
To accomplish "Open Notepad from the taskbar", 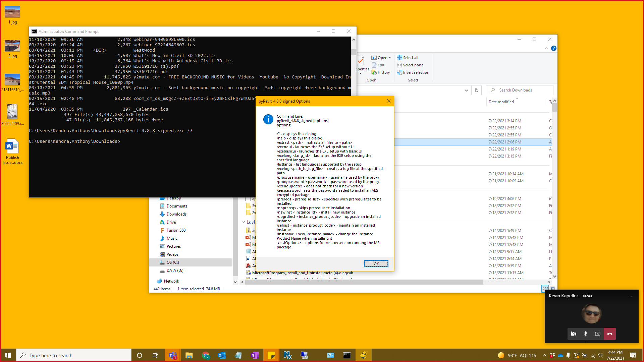I will coord(238,355).
